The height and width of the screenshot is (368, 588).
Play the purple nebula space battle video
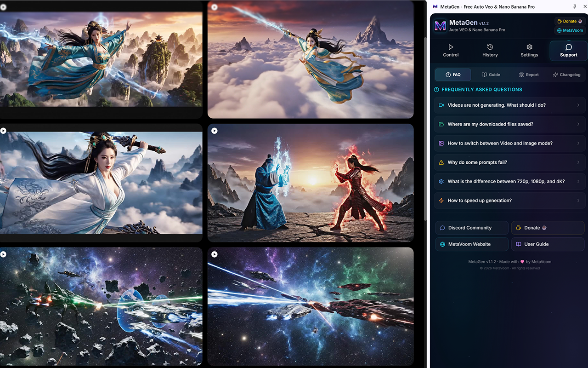[214, 254]
